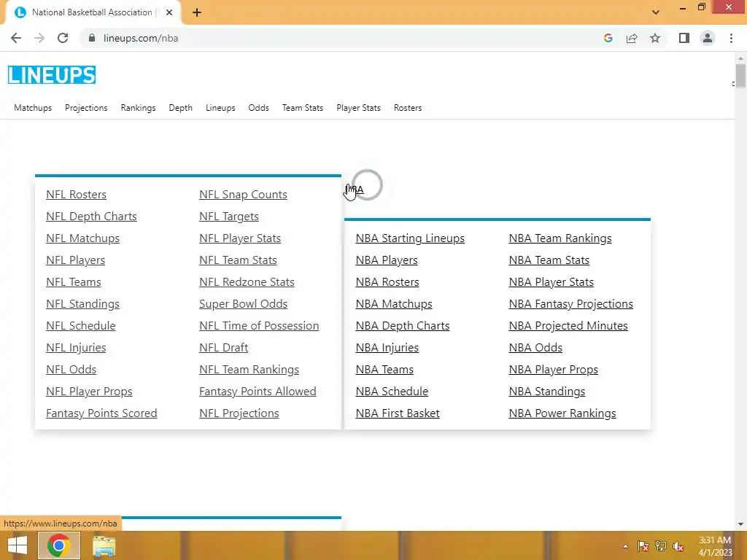
Task: Open NBA Power Rankings link
Action: [x=562, y=413]
